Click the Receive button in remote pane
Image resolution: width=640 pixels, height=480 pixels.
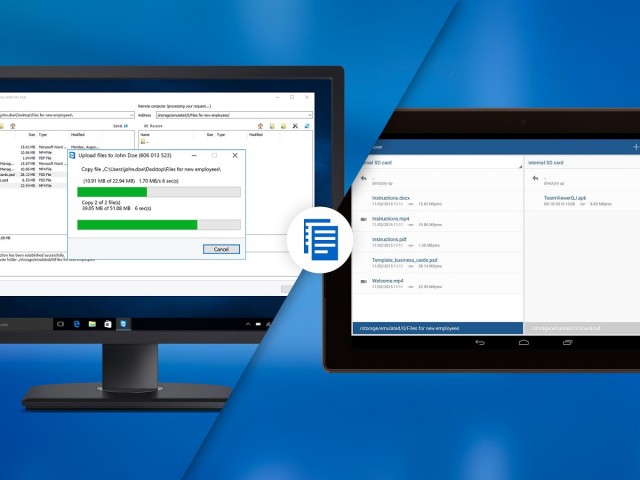(153, 126)
